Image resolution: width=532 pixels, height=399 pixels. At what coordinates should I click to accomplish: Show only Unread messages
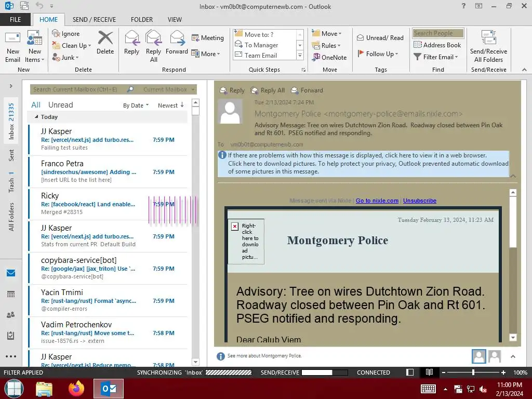point(60,105)
